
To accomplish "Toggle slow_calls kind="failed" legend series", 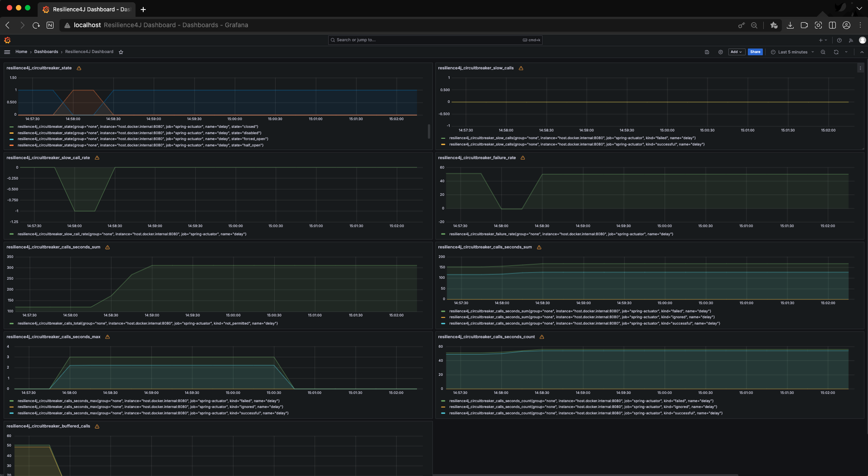I will click(572, 138).
